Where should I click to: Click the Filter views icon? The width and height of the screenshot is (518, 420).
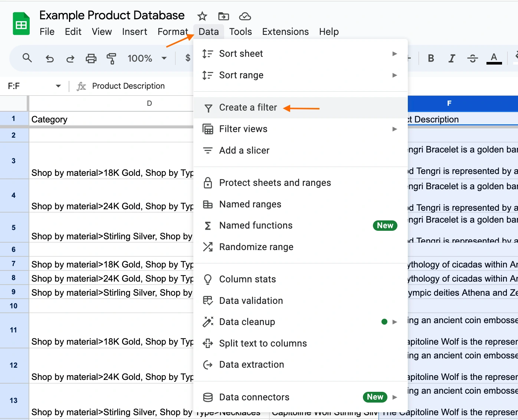[x=208, y=129]
